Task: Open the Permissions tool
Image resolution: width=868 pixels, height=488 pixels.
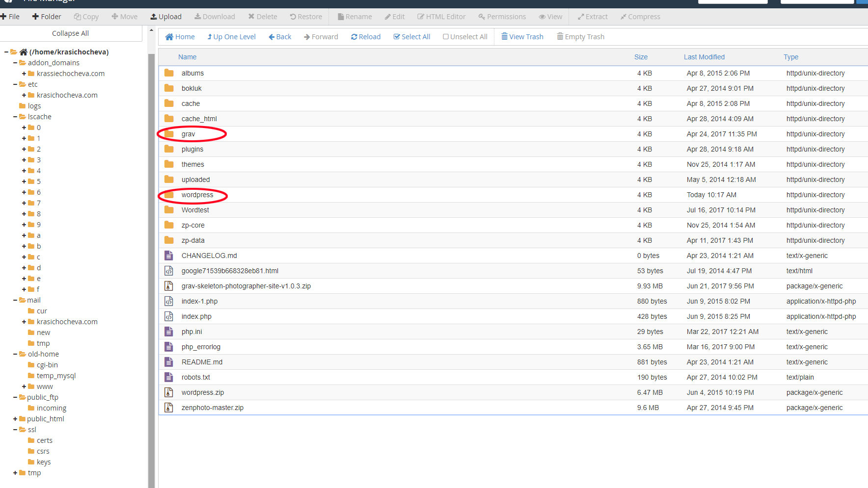Action: coord(502,17)
